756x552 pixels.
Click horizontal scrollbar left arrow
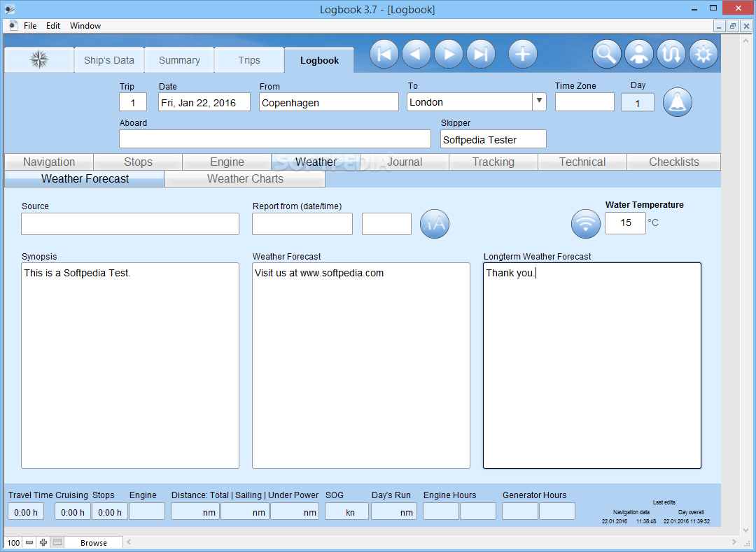(129, 542)
